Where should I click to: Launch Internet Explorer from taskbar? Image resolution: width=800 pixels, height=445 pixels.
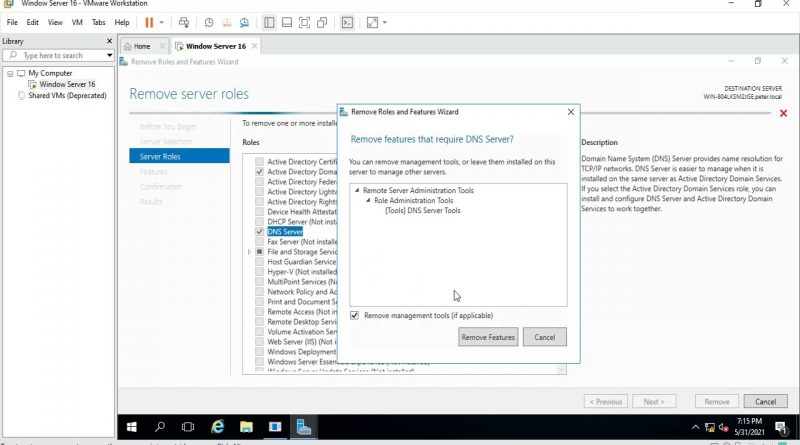click(x=217, y=427)
